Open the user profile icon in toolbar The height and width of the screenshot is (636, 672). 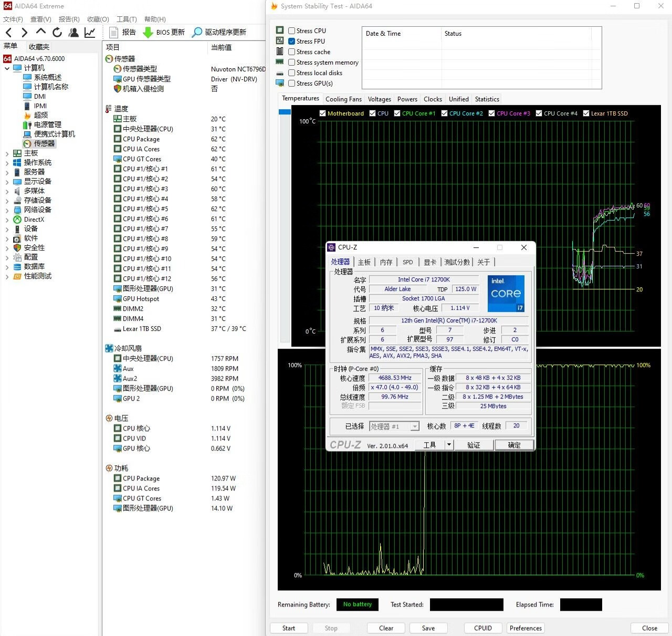pos(73,33)
